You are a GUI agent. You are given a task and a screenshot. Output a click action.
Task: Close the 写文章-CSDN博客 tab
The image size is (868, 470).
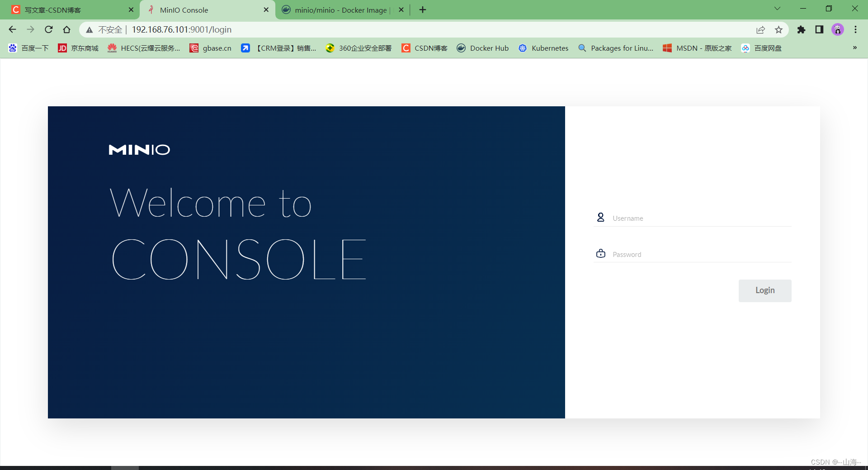pyautogui.click(x=131, y=9)
